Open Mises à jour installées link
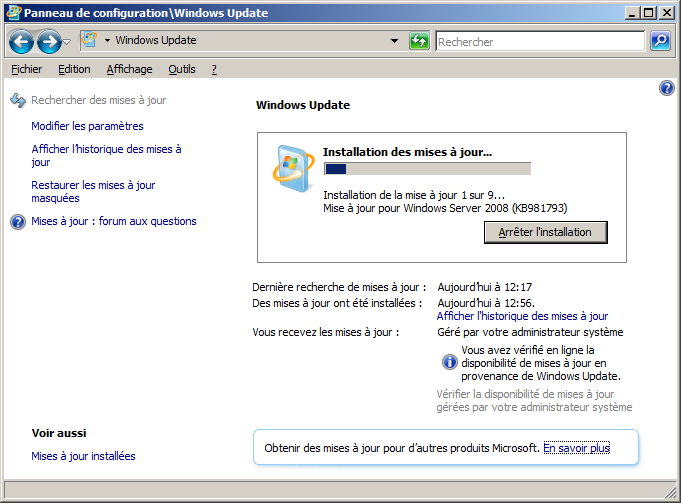This screenshot has height=503, width=681. click(83, 456)
